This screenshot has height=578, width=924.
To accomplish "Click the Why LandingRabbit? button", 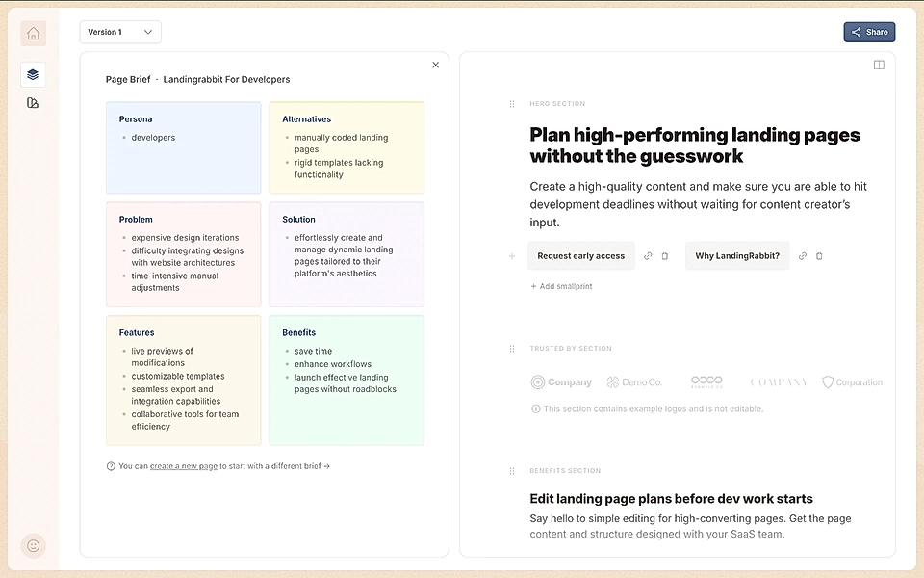I will 737,255.
